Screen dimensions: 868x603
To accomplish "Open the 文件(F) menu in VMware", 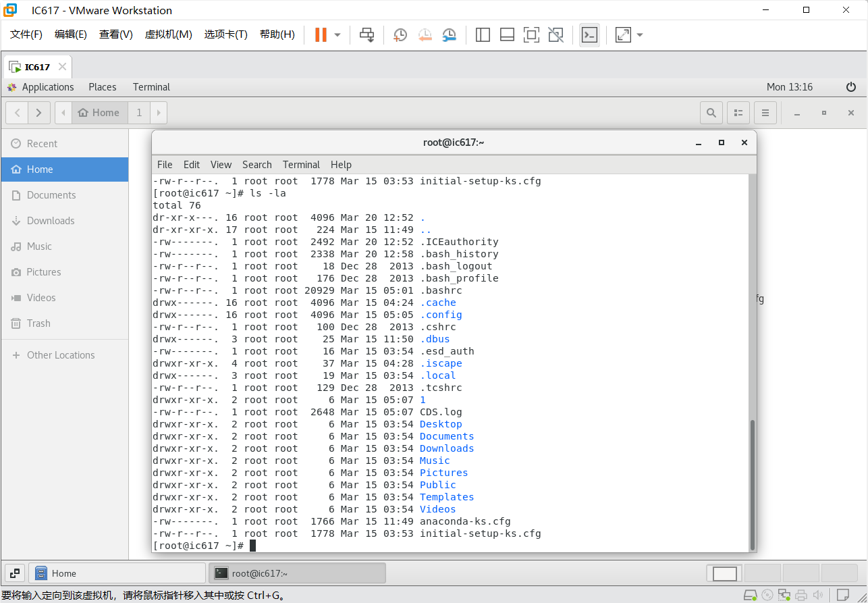I will 26,34.
